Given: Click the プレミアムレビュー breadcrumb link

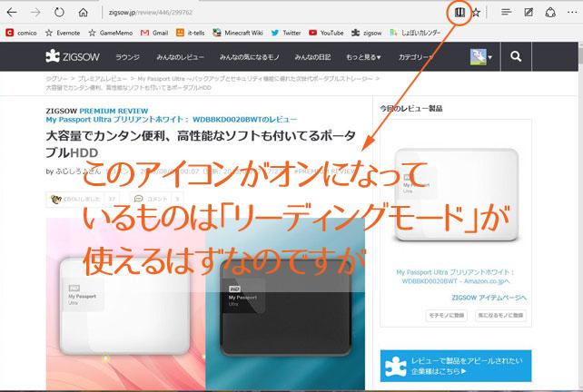Looking at the screenshot, I should 103,78.
